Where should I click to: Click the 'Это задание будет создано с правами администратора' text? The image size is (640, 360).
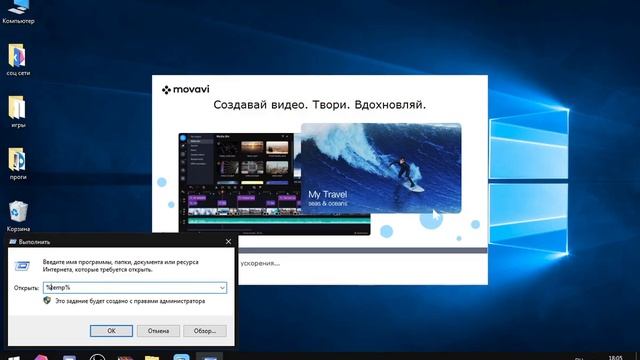click(x=130, y=301)
